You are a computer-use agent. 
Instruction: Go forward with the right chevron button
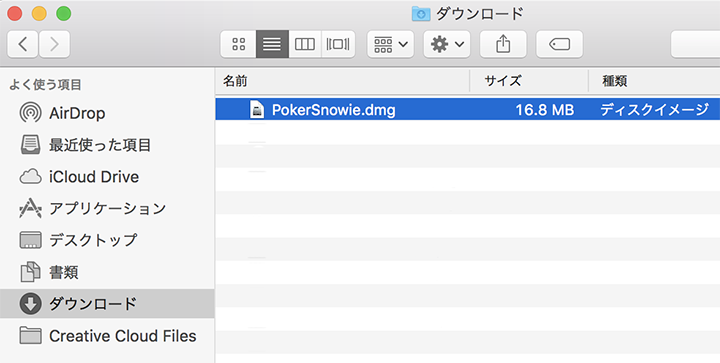(54, 44)
